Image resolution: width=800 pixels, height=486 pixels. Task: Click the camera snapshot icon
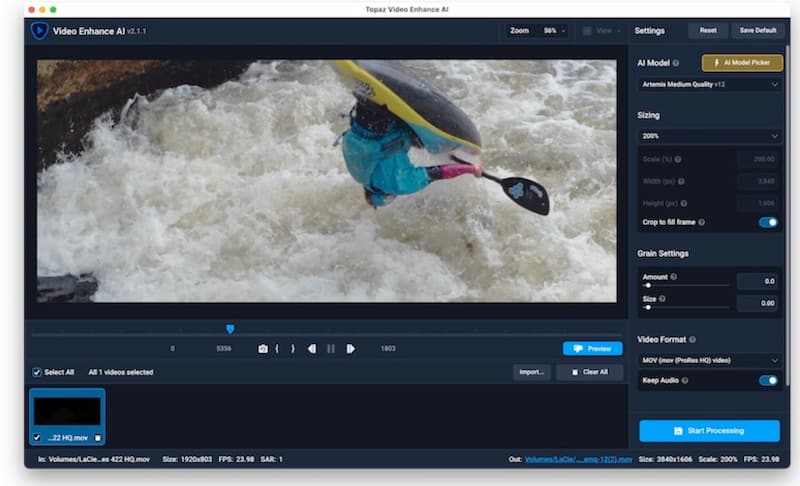[x=262, y=349]
